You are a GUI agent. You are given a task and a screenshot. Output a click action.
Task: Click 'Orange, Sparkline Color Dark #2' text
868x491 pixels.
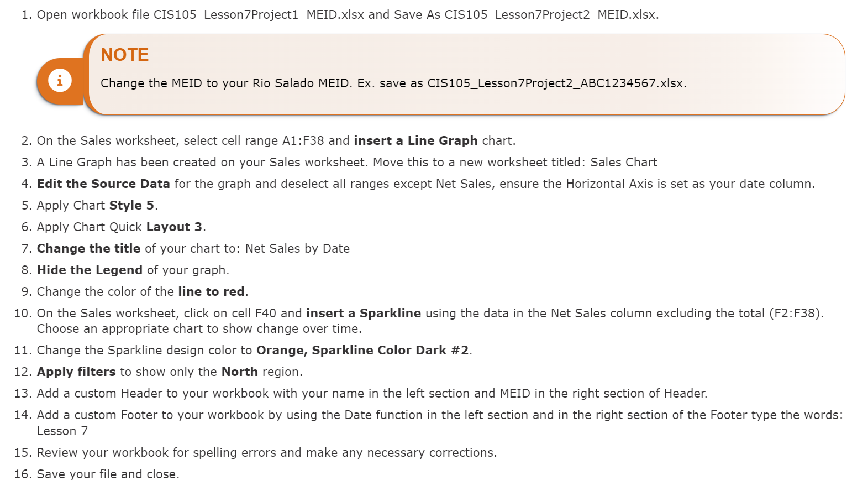point(362,351)
